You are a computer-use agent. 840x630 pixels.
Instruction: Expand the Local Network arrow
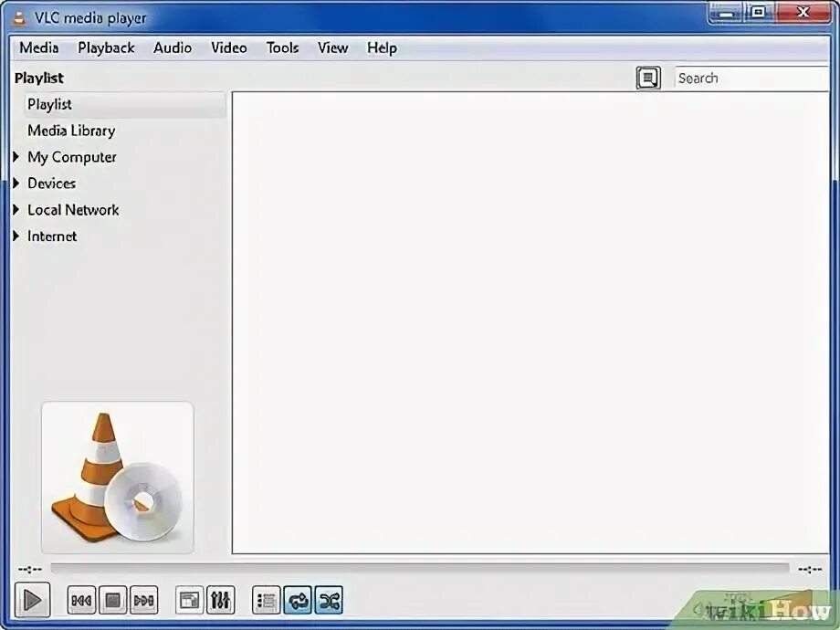pyautogui.click(x=16, y=209)
